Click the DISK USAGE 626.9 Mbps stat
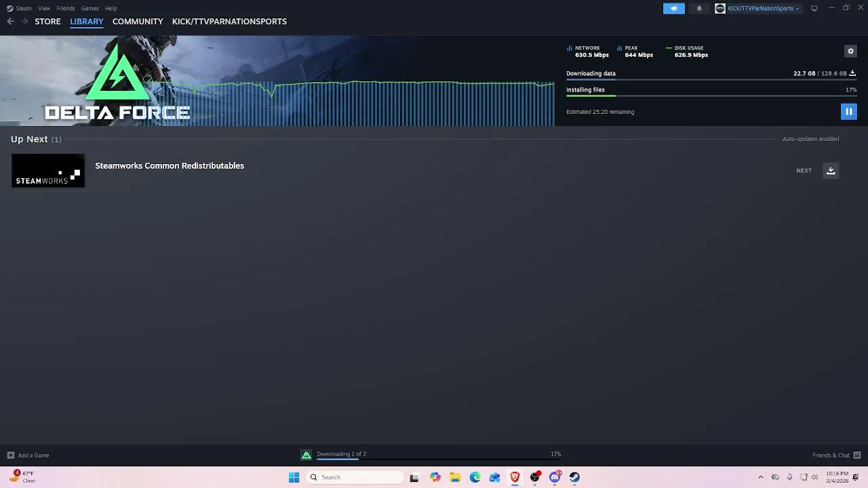The image size is (868, 488). click(687, 52)
